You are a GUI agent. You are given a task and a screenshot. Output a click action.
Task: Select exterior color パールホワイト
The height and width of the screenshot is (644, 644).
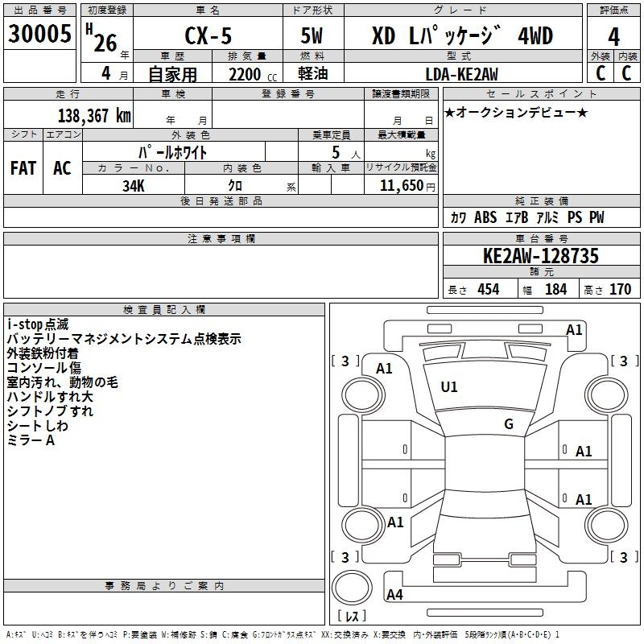point(173,152)
